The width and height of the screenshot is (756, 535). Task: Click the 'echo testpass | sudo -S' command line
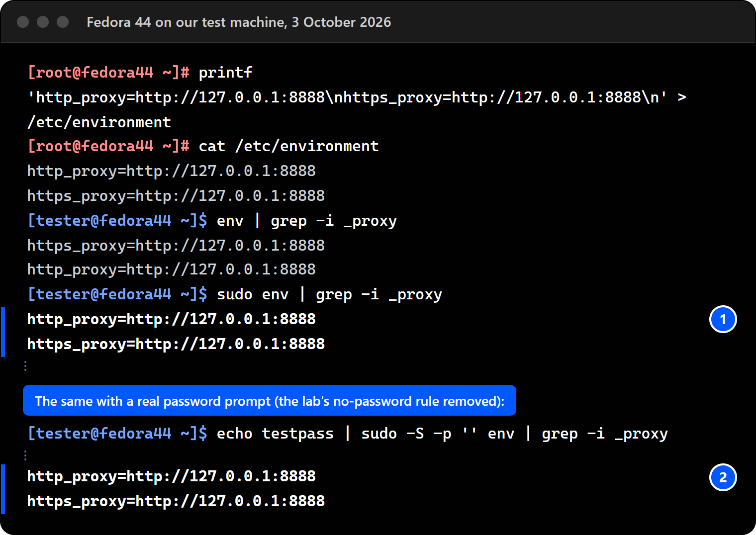348,434
